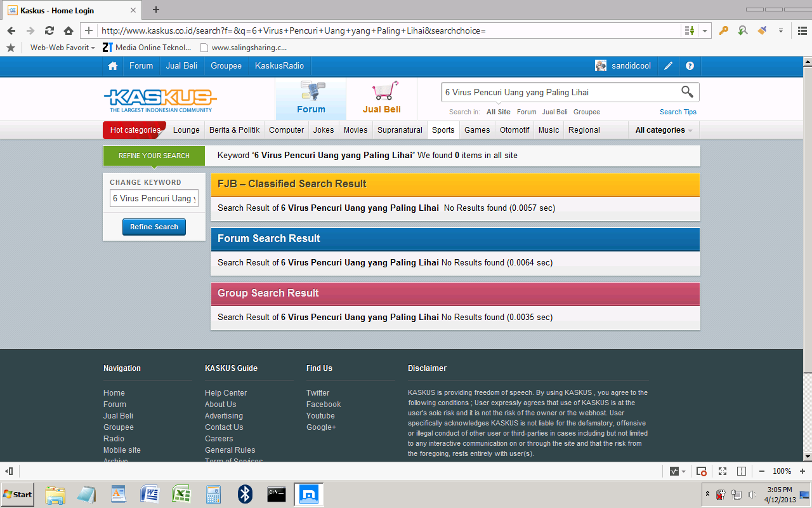812x508 pixels.
Task: Expand the Web-Web Favorit bookmarks folder
Action: (63, 48)
